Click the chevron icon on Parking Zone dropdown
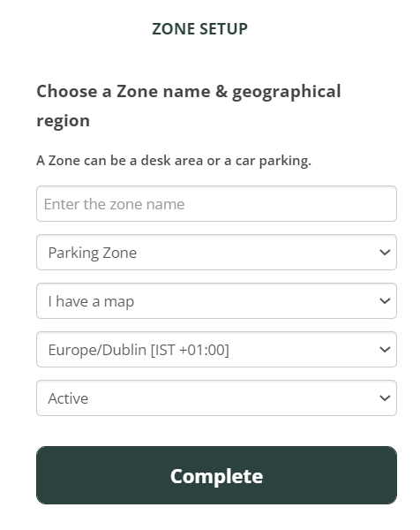The width and height of the screenshot is (420, 530). (x=385, y=252)
